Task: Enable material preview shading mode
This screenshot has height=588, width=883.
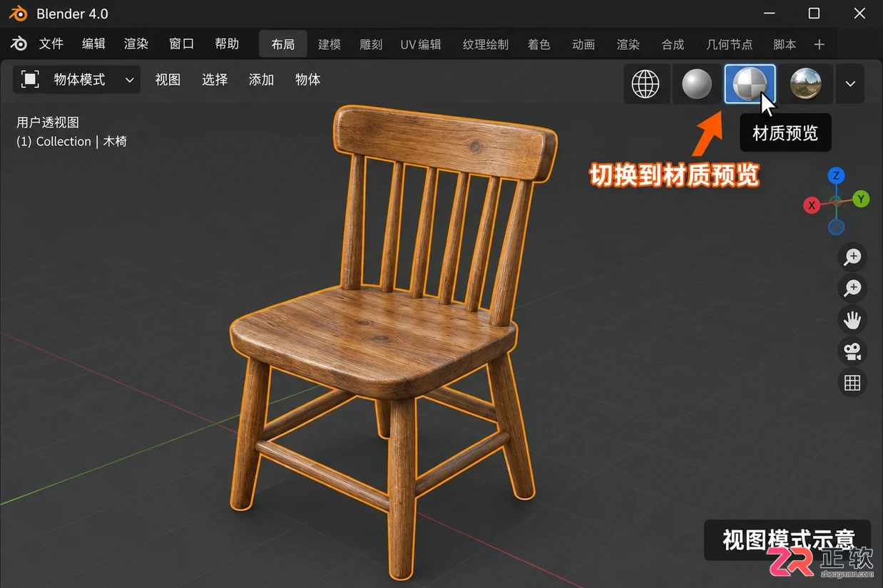Action: 750,84
